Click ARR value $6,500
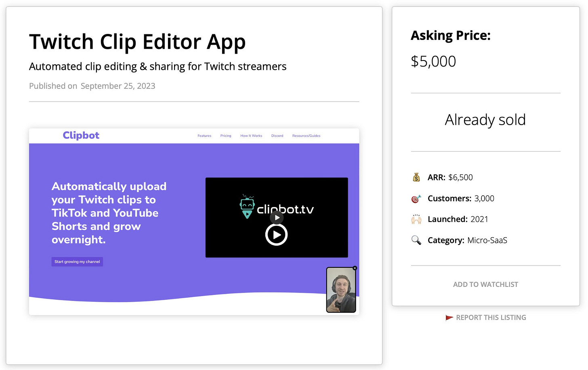 [x=460, y=177]
